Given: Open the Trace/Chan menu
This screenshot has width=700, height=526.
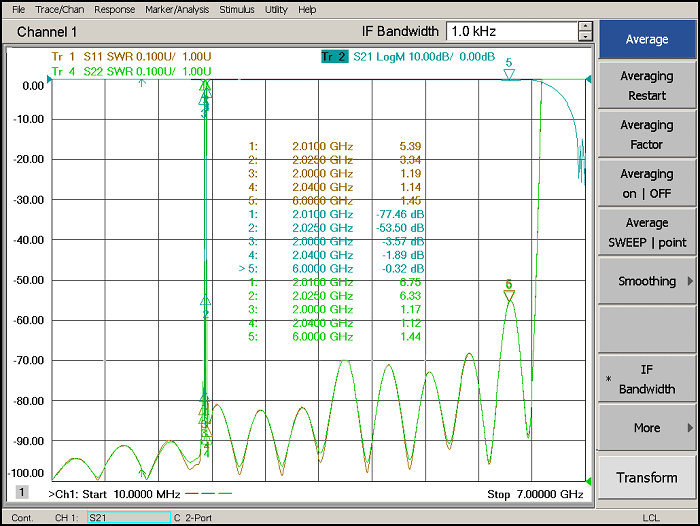Looking at the screenshot, I should pyautogui.click(x=59, y=9).
